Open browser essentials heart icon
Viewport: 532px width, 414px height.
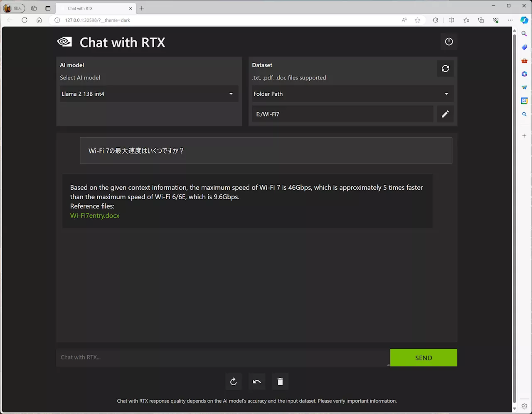pyautogui.click(x=496, y=20)
